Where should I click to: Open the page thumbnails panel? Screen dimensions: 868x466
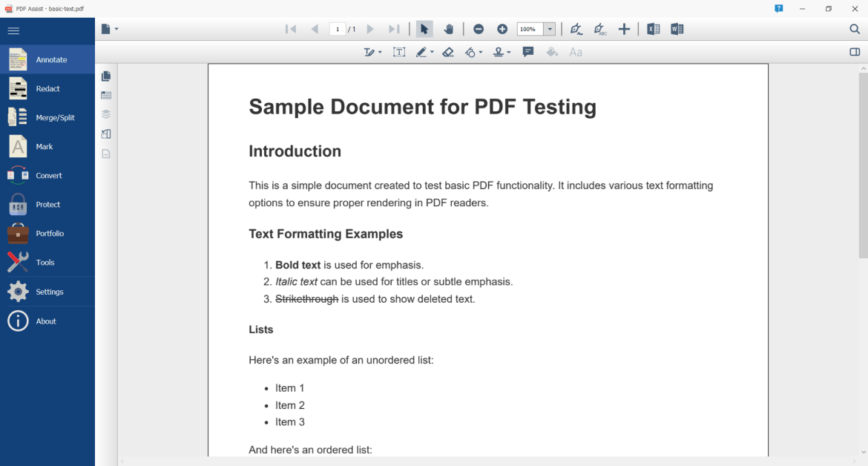105,75
